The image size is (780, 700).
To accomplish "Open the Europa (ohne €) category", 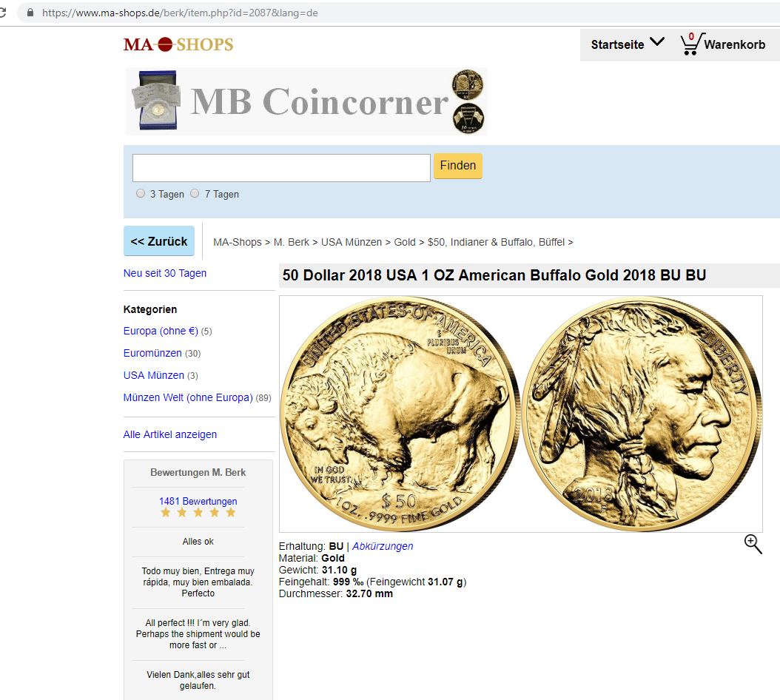I will (x=161, y=331).
